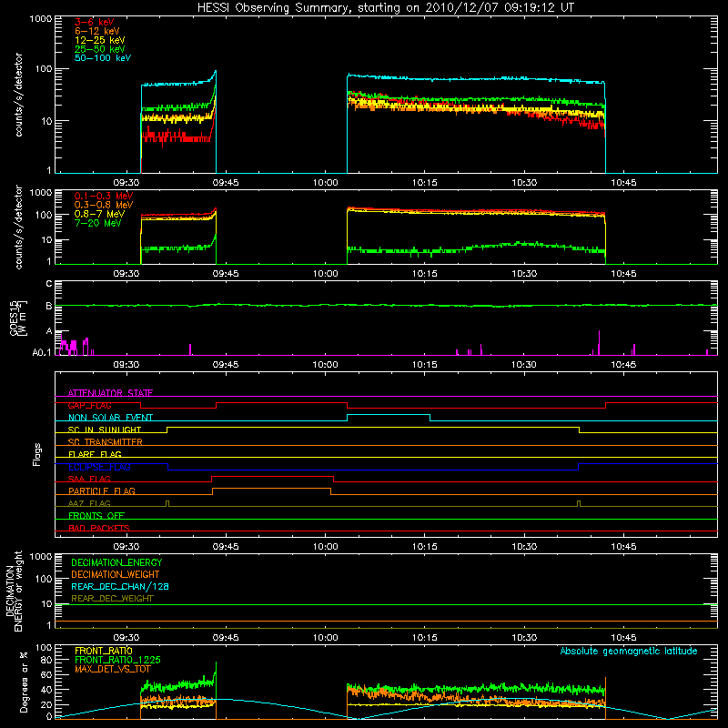Select the GAP_FLAG label

89,405
